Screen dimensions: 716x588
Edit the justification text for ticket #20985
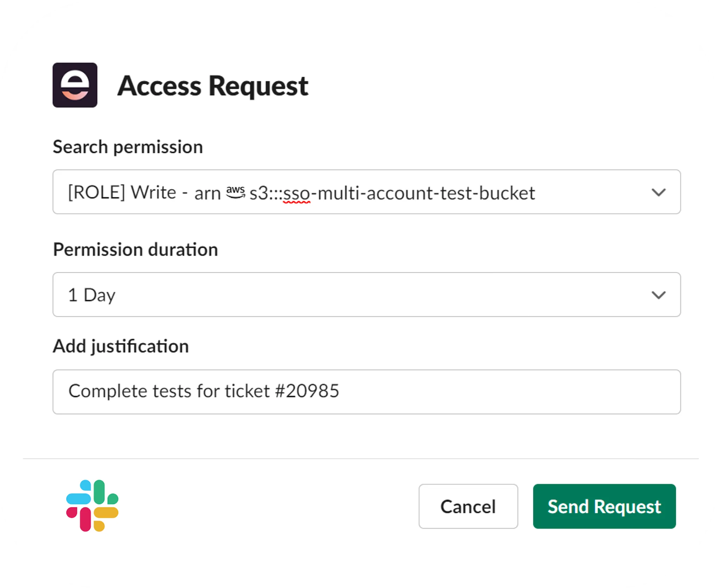click(x=204, y=391)
